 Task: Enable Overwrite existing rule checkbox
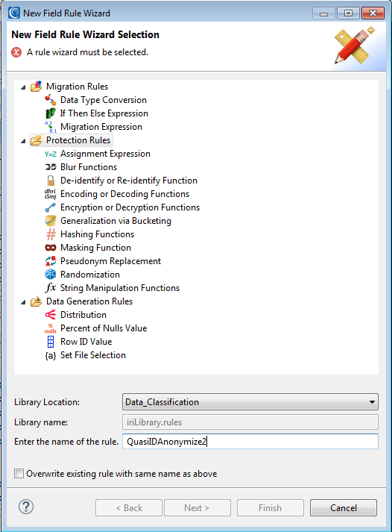tap(19, 473)
